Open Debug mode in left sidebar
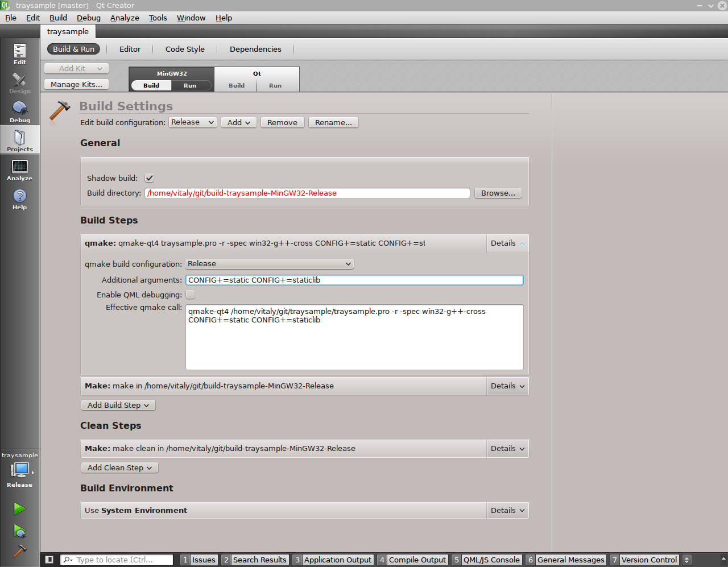728x567 pixels. 20,111
